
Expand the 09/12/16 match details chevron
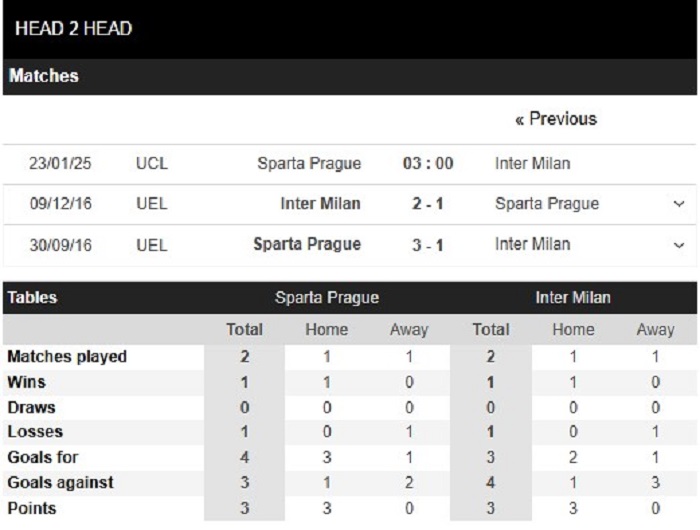pyautogui.click(x=679, y=204)
